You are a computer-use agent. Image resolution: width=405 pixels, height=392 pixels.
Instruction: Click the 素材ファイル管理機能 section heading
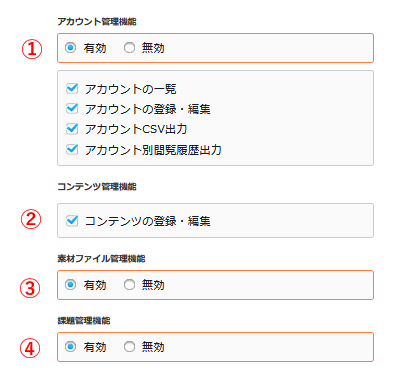(101, 258)
